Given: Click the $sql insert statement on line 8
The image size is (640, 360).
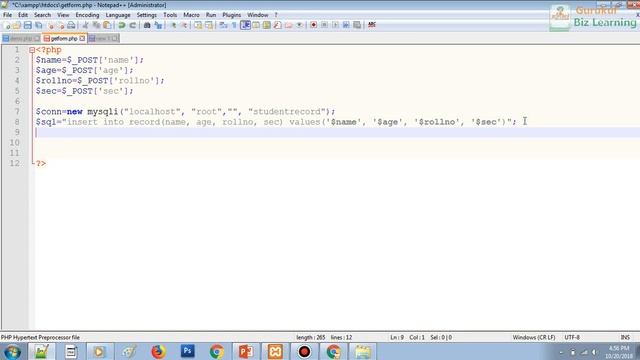Looking at the screenshot, I should [x=276, y=122].
